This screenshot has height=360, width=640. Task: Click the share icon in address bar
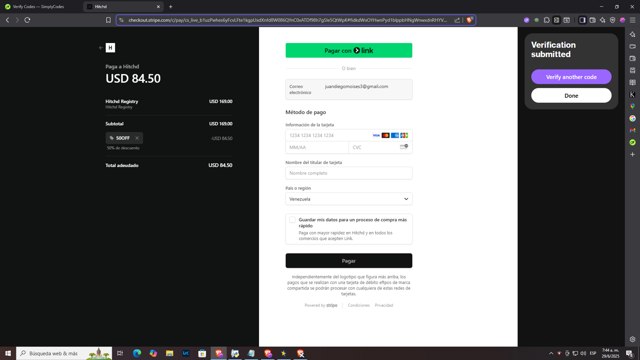457,20
